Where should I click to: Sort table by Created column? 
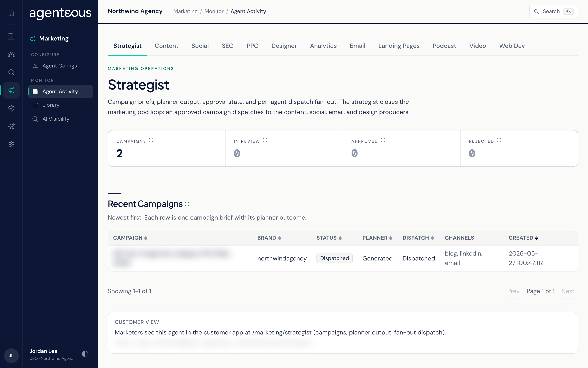click(523, 238)
